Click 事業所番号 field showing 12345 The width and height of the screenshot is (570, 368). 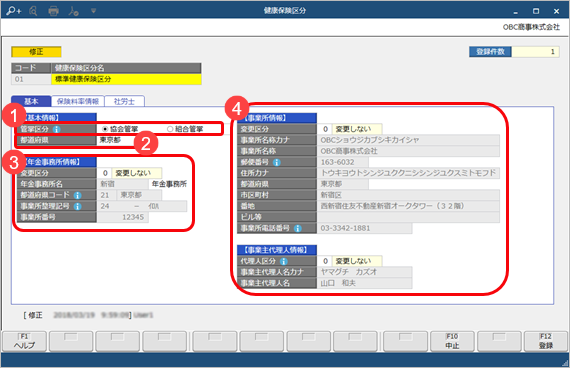click(123, 217)
